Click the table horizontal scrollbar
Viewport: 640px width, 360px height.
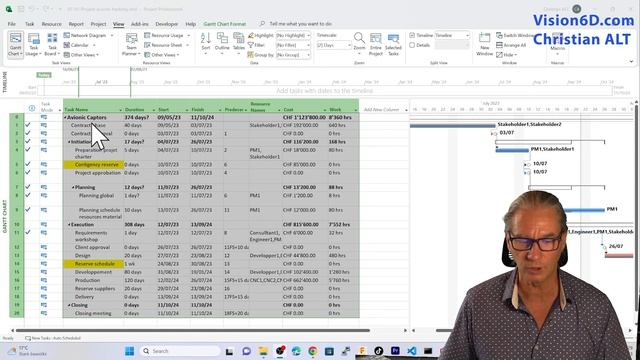(x=193, y=331)
